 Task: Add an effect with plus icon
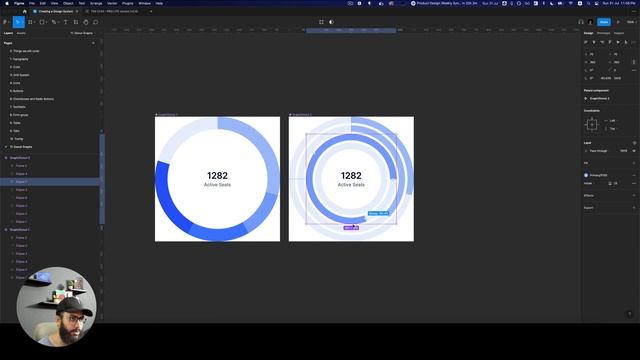[634, 196]
